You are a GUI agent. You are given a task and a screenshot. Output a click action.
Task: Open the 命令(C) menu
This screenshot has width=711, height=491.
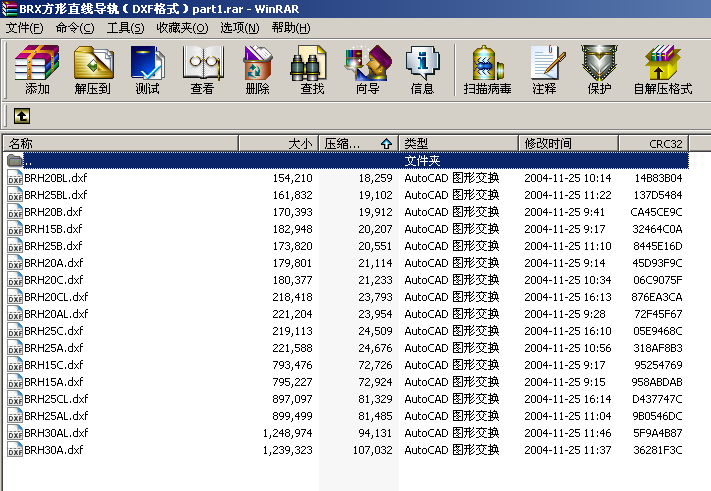75,28
